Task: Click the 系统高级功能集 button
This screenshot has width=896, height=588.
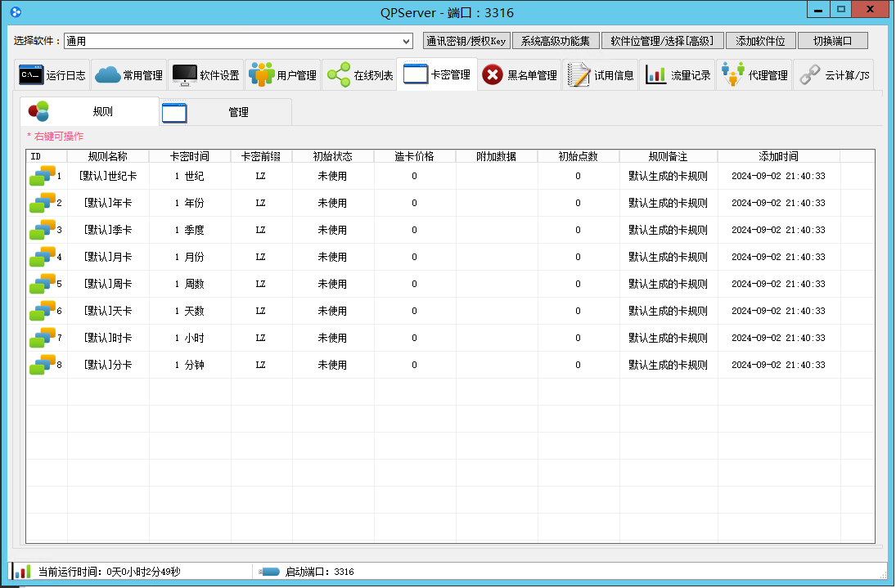Action: [x=556, y=42]
